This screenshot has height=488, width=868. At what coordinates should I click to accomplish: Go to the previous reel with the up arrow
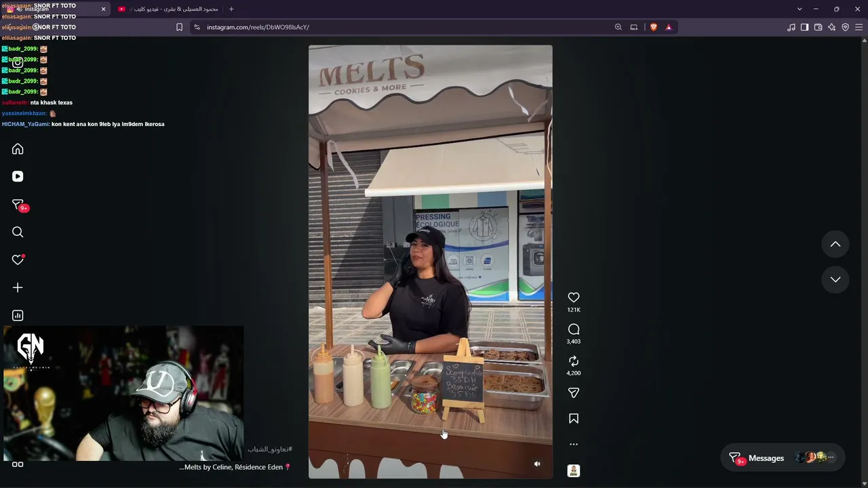(835, 244)
